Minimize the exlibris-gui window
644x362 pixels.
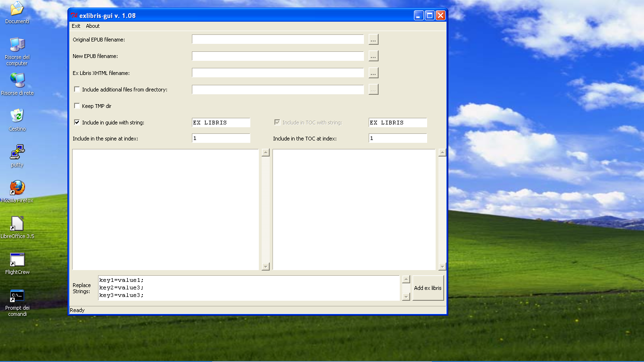click(x=419, y=16)
